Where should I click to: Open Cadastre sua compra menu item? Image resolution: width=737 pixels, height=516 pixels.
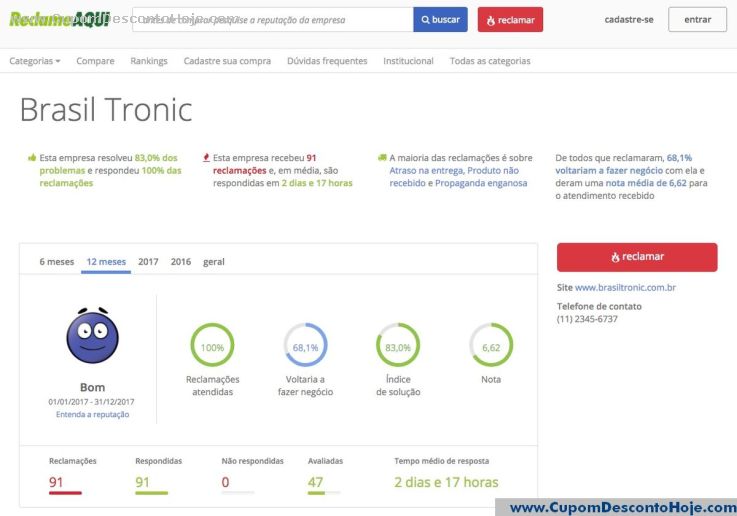point(227,61)
